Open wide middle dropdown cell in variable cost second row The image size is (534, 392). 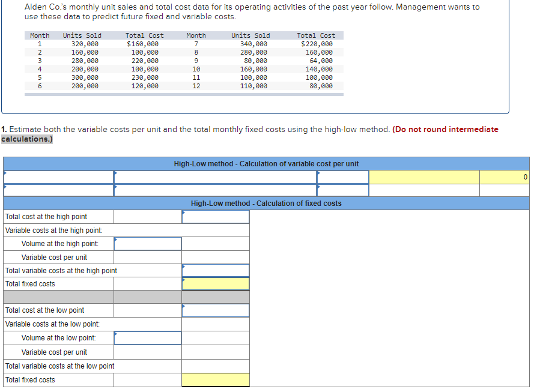click(x=215, y=190)
